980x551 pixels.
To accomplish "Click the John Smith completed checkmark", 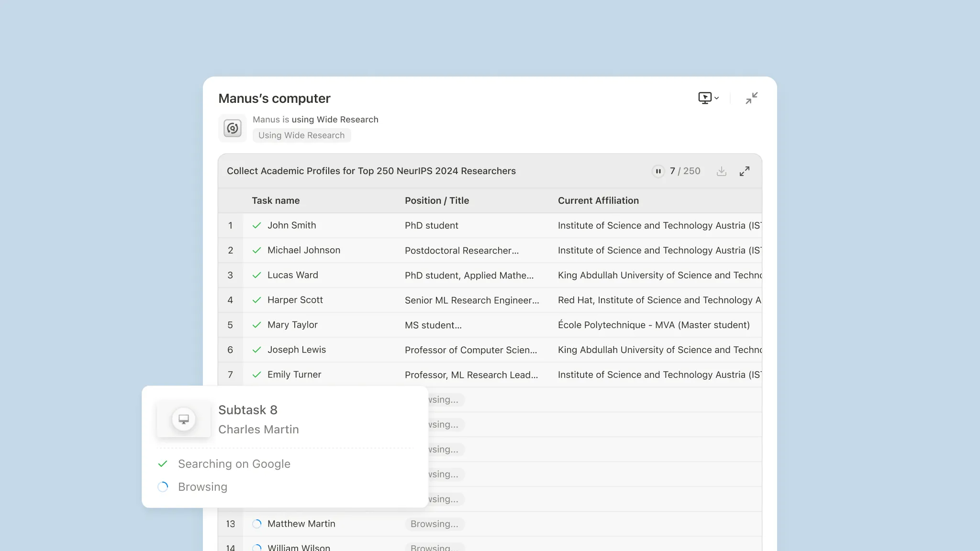I will point(257,225).
